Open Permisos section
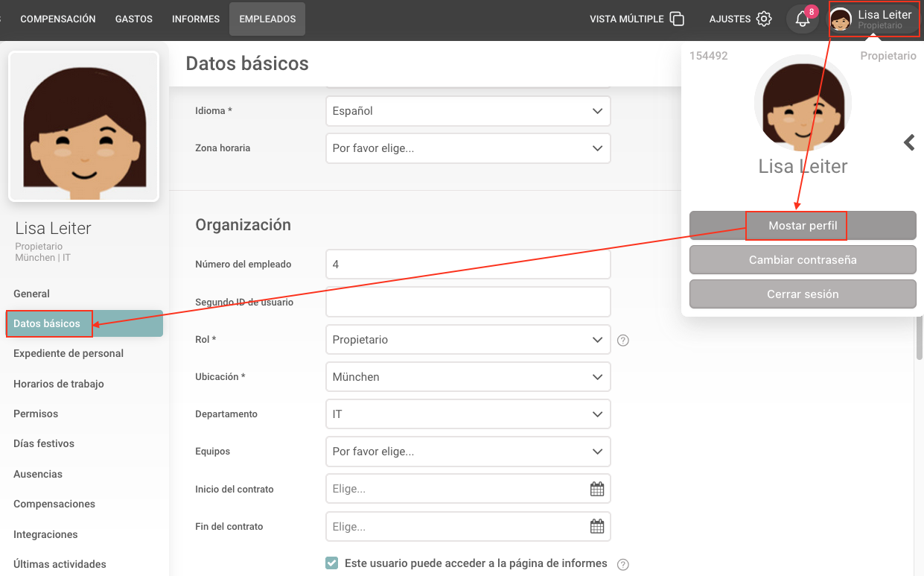Screen dimensions: 924x576 pos(36,414)
